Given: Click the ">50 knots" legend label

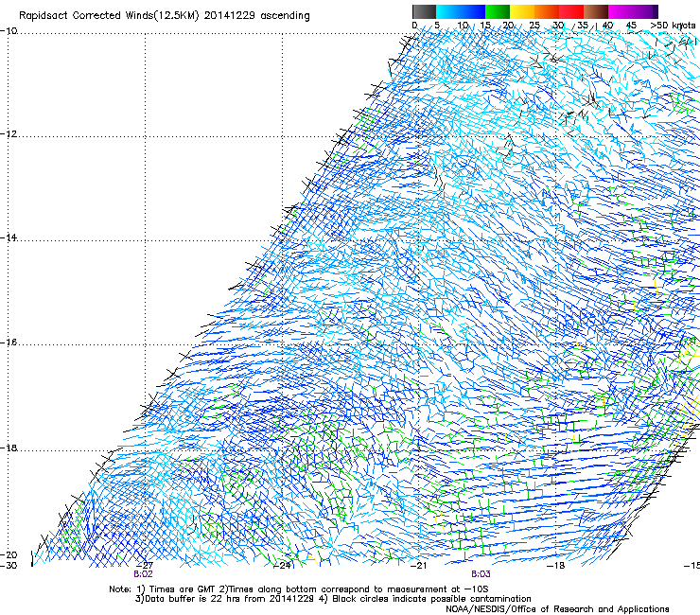Looking at the screenshot, I should pos(673,26).
